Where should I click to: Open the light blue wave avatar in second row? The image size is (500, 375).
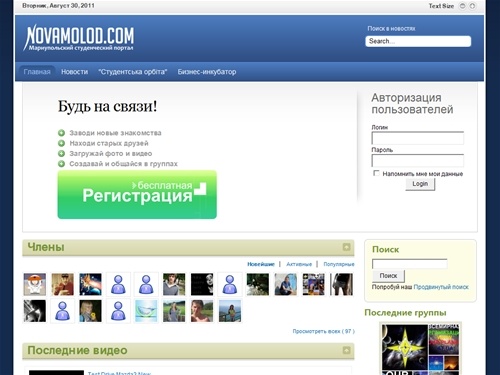146,311
